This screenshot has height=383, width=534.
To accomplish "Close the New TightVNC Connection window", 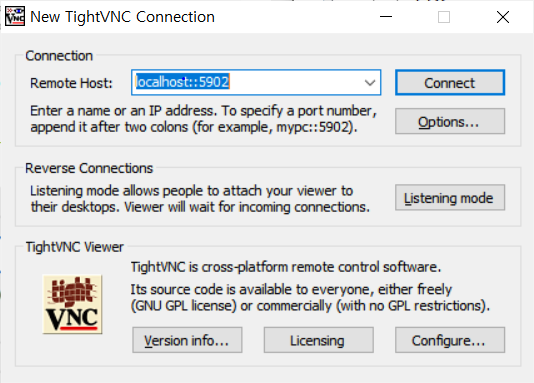I will [x=503, y=17].
